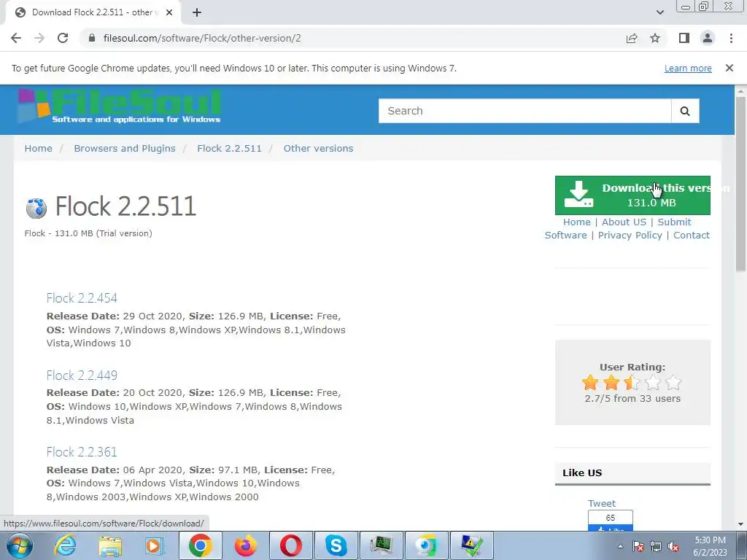747x560 pixels.
Task: Click the 2.7/5 from 33 users text
Action: click(x=632, y=399)
